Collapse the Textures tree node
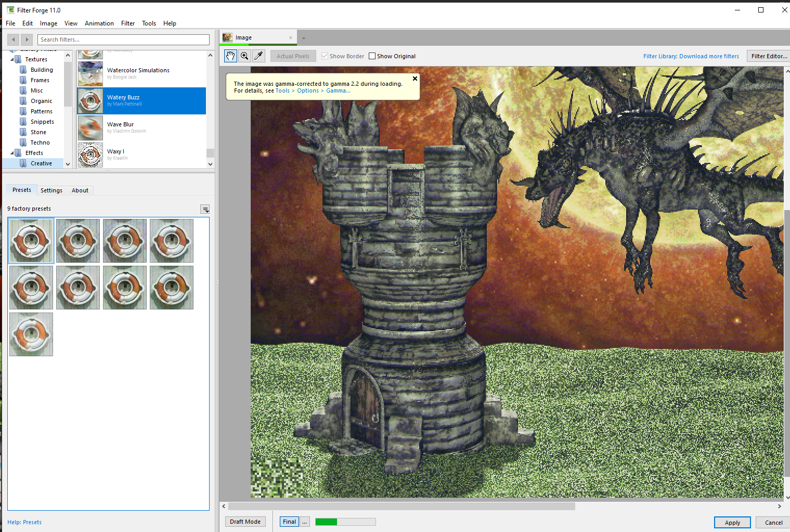Image resolution: width=790 pixels, height=532 pixels. click(12, 59)
